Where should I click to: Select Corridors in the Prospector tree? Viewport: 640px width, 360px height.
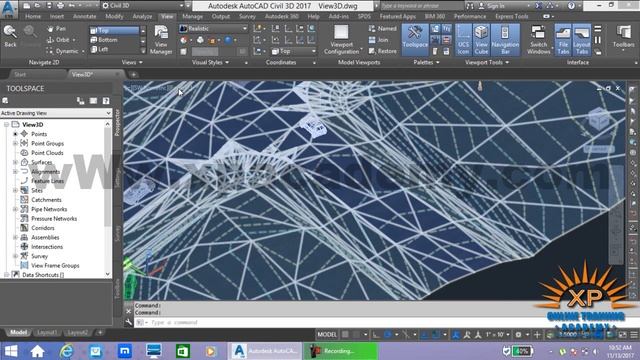[x=42, y=228]
